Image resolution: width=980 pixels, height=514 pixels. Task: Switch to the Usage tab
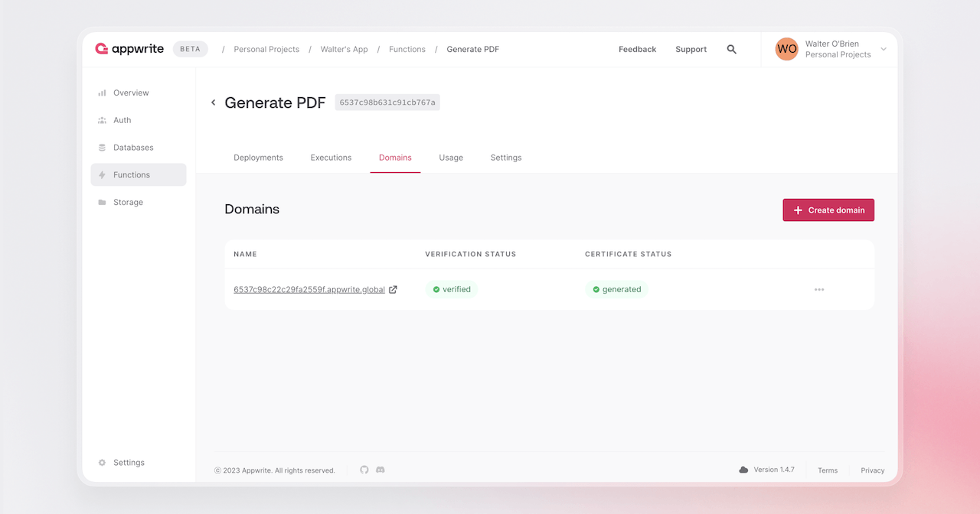[x=451, y=158]
